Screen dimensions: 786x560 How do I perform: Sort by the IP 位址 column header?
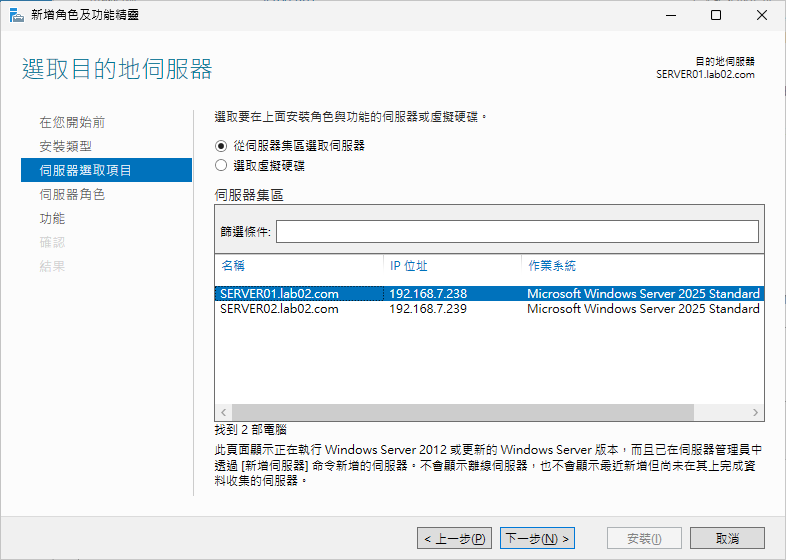pyautogui.click(x=409, y=266)
